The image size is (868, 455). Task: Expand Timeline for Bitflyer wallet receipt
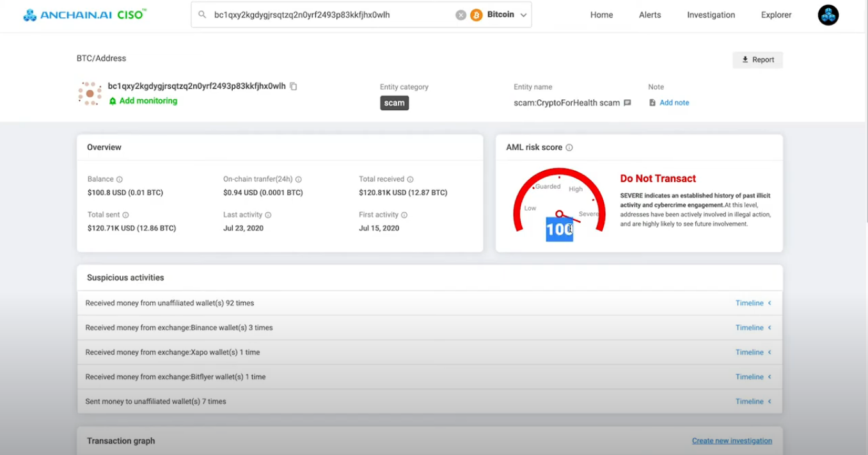point(754,377)
